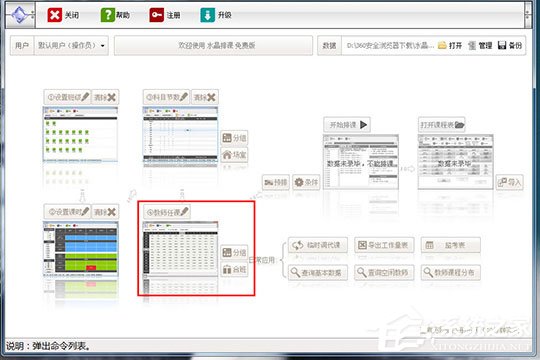Click the 打开课程表 preview thumbnail

(x=455, y=162)
